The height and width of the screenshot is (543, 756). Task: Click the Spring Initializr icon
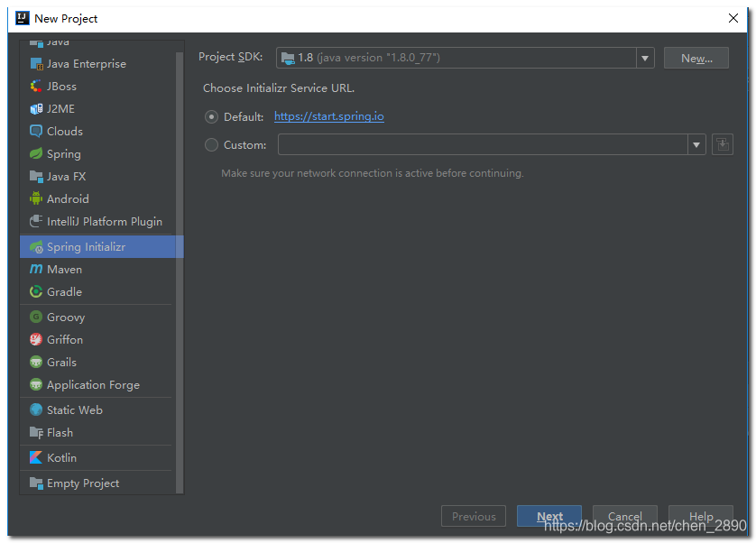pyautogui.click(x=36, y=247)
